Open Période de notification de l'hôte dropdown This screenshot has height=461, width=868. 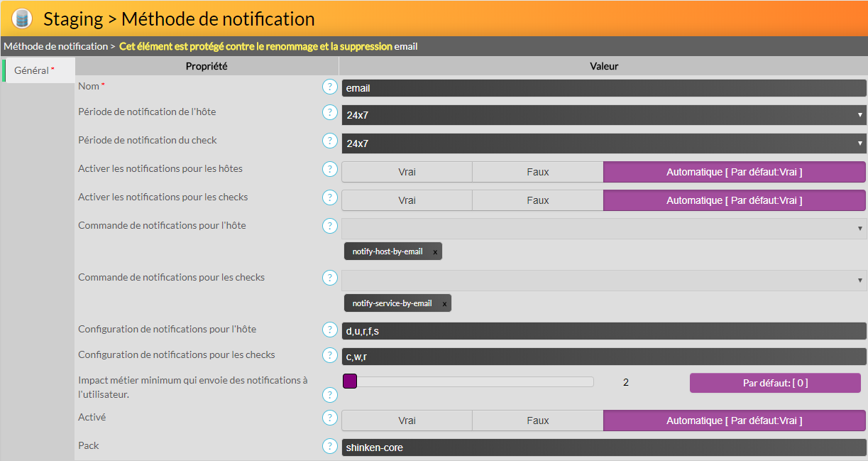click(603, 115)
